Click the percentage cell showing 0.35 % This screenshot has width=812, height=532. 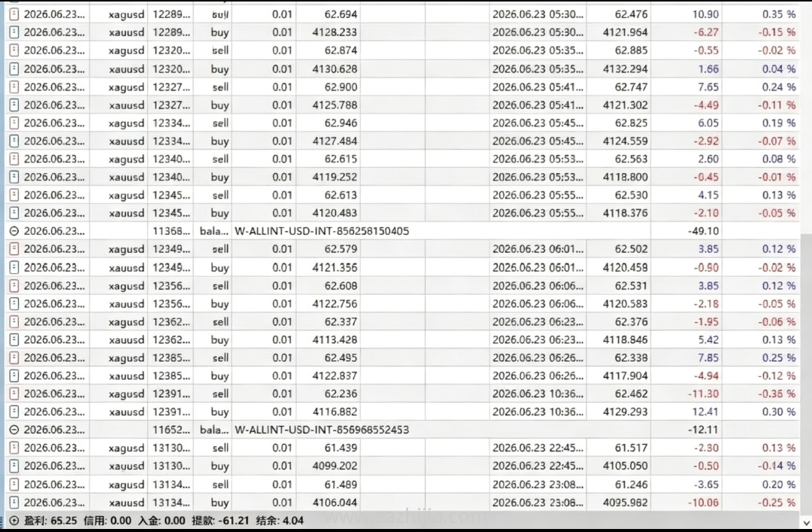778,14
